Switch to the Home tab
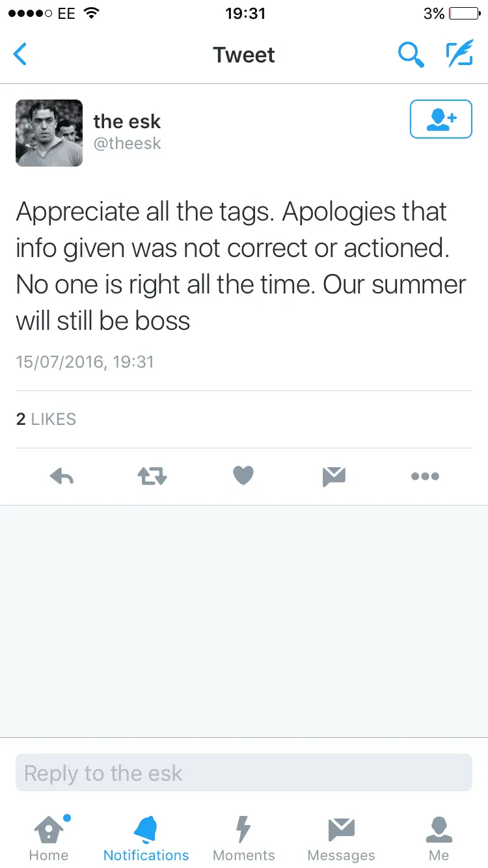Image resolution: width=488 pixels, height=868 pixels. (49, 838)
